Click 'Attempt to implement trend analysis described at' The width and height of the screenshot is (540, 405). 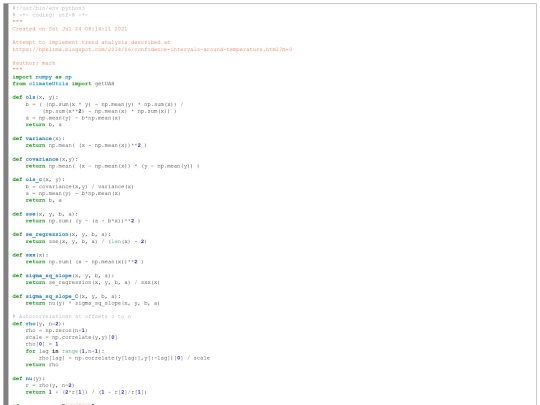point(91,42)
